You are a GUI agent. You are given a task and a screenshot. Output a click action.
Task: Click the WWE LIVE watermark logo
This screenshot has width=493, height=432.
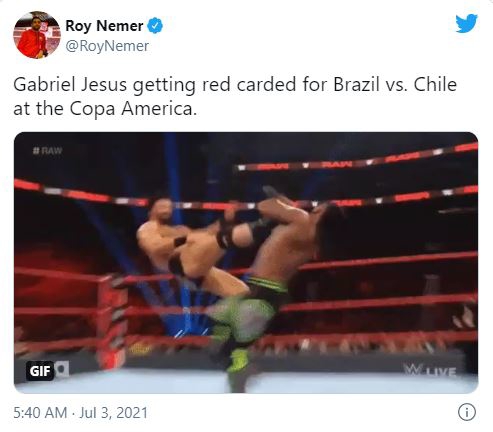430,371
